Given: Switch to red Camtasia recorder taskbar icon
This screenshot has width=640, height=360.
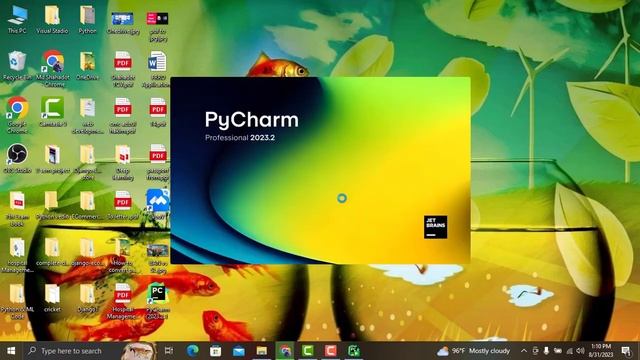Looking at the screenshot, I should (x=331, y=351).
